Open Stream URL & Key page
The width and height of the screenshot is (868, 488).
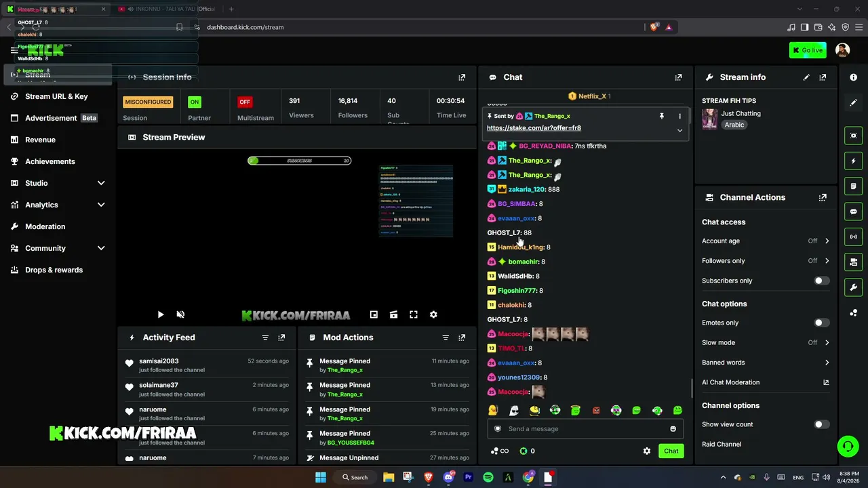point(56,96)
